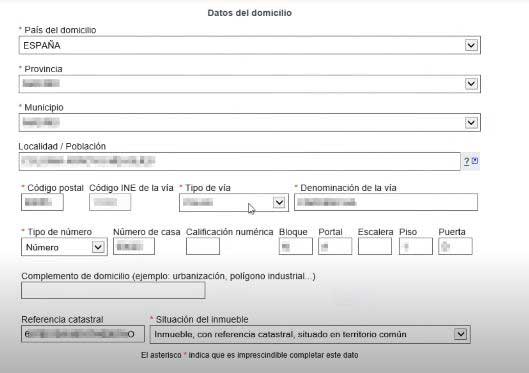Expand the Tipo de vía dropdown
This screenshot has width=529, height=373.
pos(234,203)
